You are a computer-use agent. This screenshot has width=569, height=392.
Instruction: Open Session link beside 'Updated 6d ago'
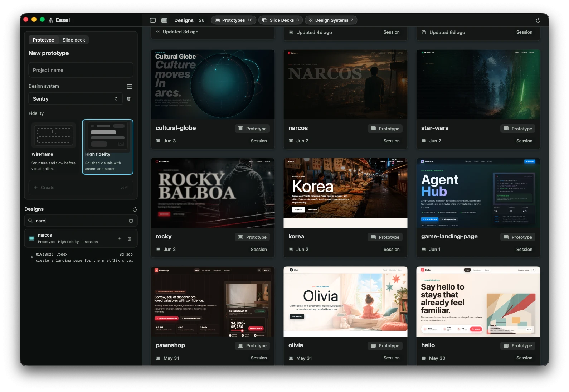(x=524, y=32)
